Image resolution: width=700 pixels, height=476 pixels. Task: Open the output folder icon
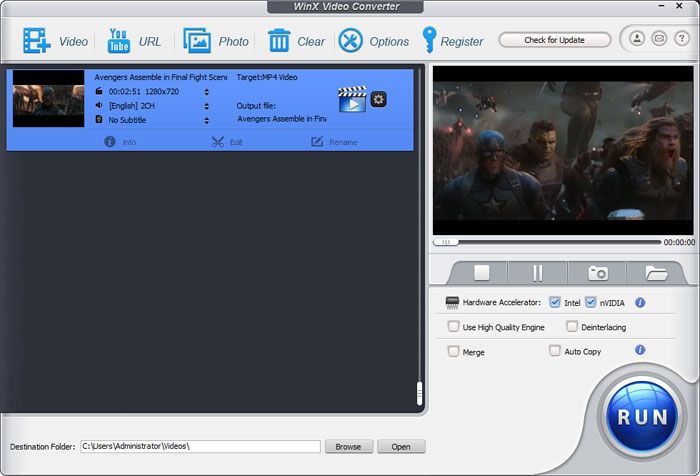pyautogui.click(x=656, y=272)
